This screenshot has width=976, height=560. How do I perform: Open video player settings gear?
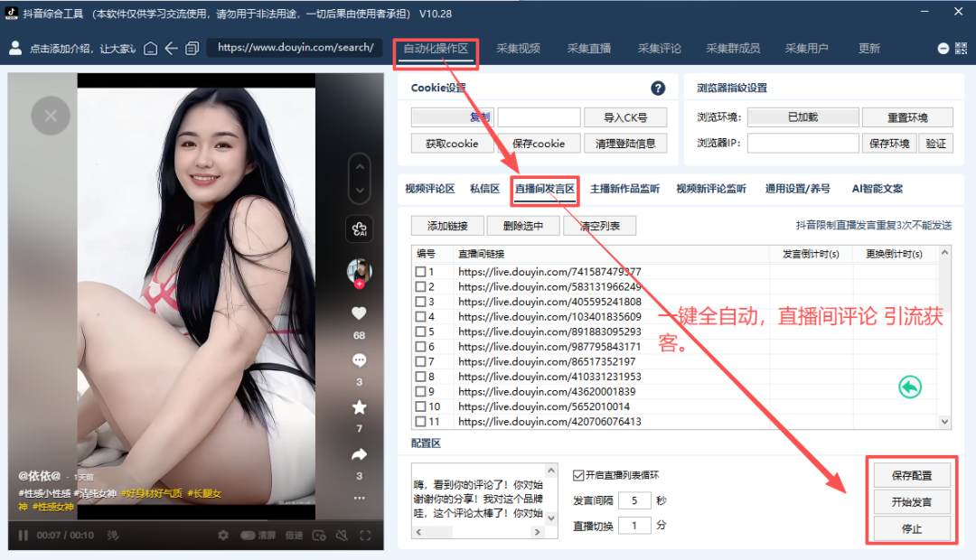[x=223, y=535]
